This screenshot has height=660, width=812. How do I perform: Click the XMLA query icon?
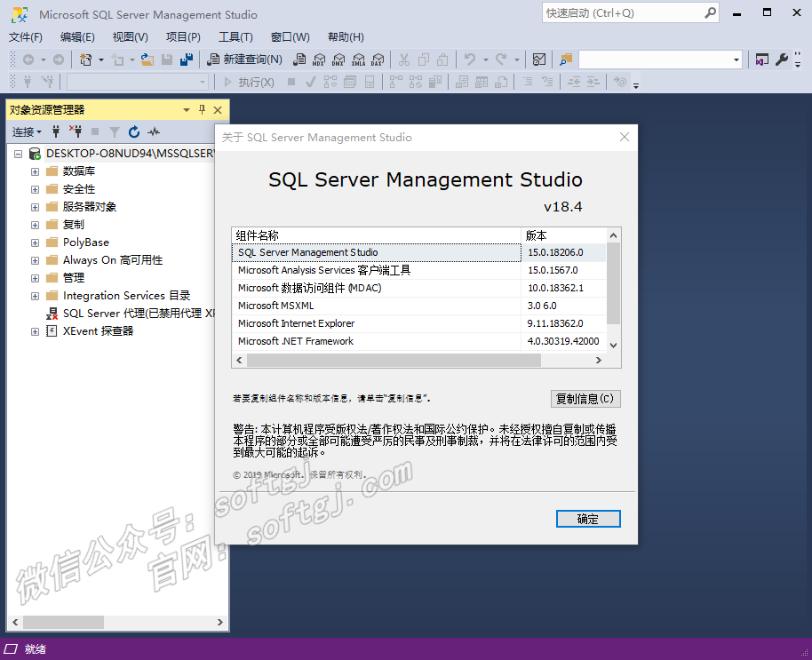point(358,60)
